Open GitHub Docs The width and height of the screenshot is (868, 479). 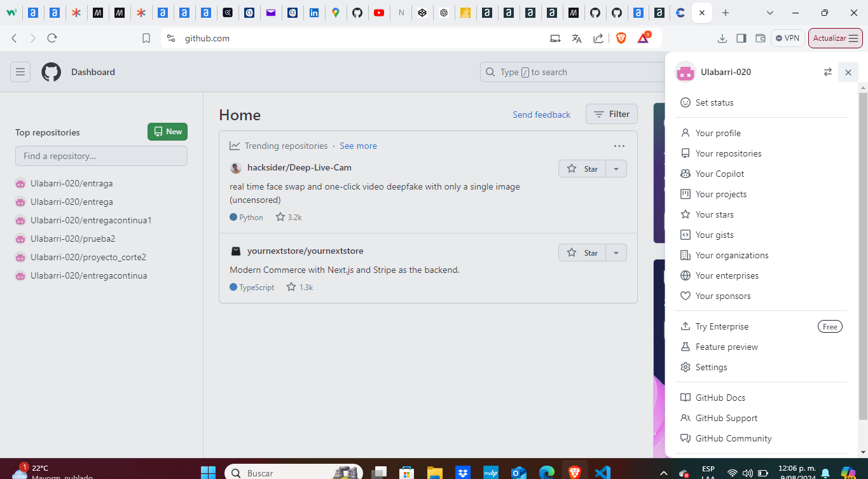[761, 398]
